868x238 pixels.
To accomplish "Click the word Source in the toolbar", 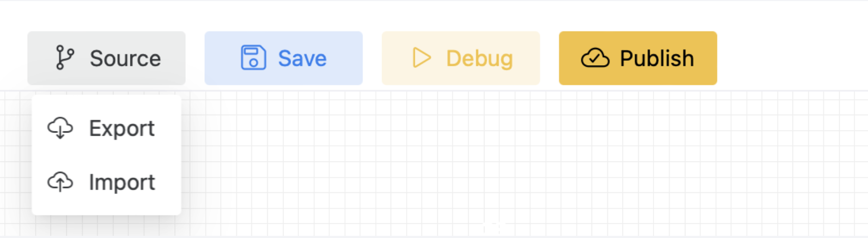I will (x=125, y=58).
